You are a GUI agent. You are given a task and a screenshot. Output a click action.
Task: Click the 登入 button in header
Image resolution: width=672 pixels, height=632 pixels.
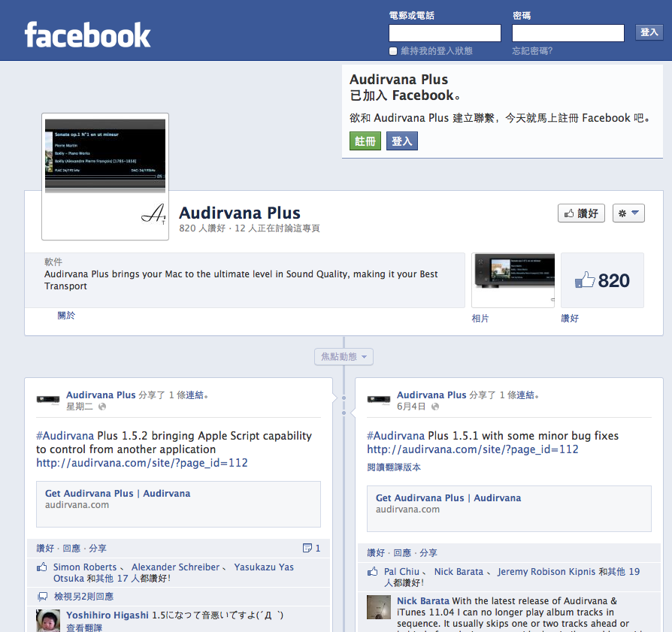(649, 32)
